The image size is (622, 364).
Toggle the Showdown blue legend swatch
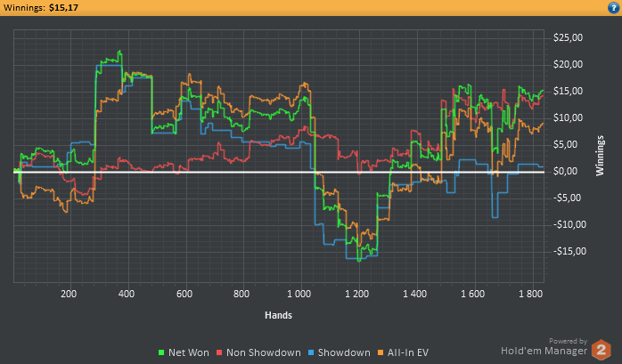pos(311,352)
